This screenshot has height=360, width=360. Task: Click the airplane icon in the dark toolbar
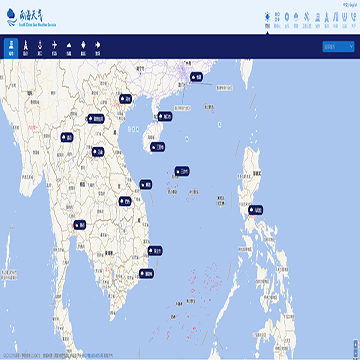pyautogui.click(x=54, y=48)
